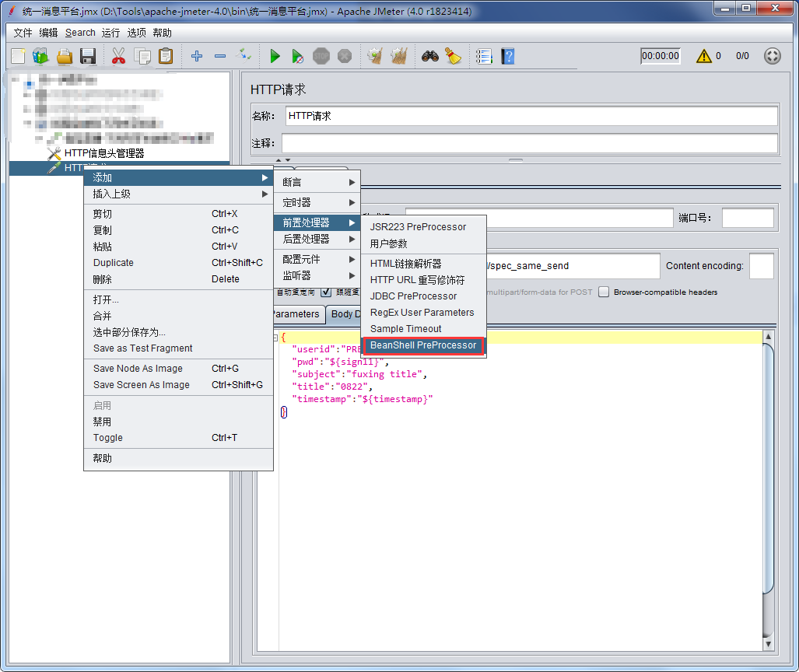Select Save as Test Fragment
This screenshot has width=799, height=672.
178,348
